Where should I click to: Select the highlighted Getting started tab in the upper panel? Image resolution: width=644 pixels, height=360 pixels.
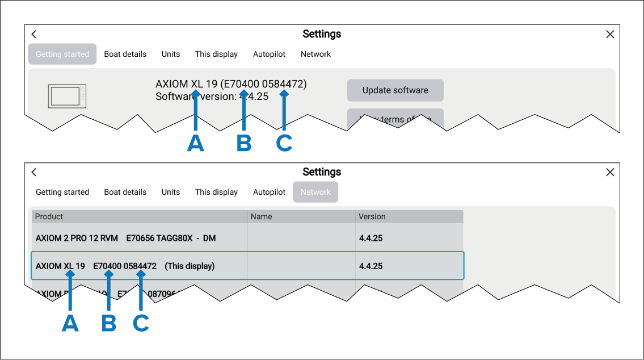[62, 55]
